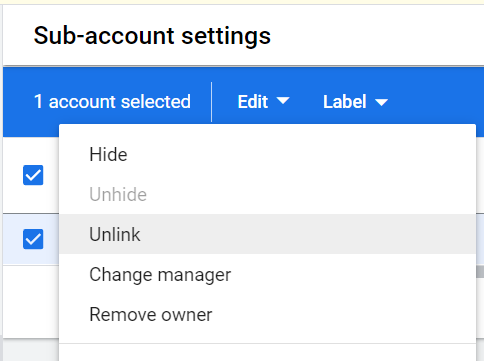The height and width of the screenshot is (361, 484).
Task: Select the Change manager option
Action: 267,275
